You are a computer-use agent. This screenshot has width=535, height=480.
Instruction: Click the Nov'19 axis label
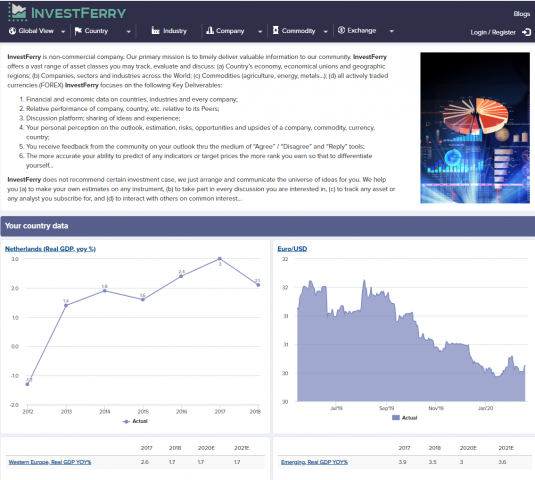[x=436, y=408]
